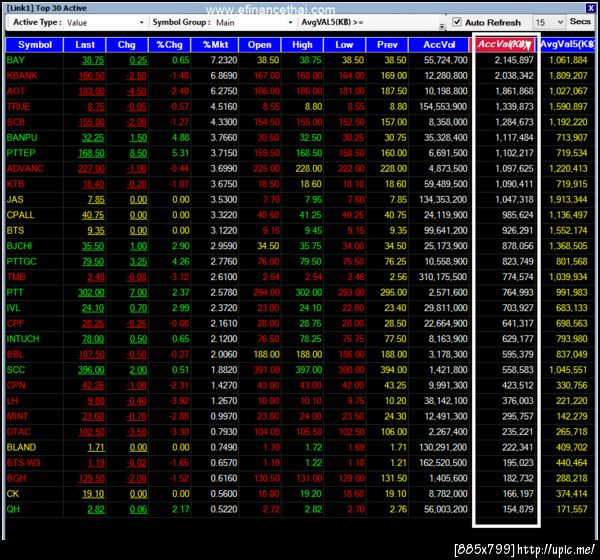This screenshot has width=600, height=560.
Task: Select the PTTGC symbol
Action: (21, 261)
